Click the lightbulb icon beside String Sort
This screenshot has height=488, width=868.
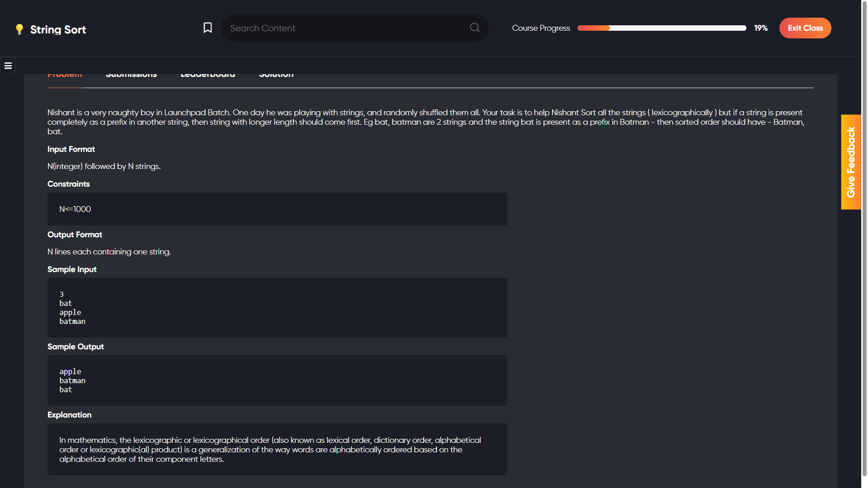point(19,29)
